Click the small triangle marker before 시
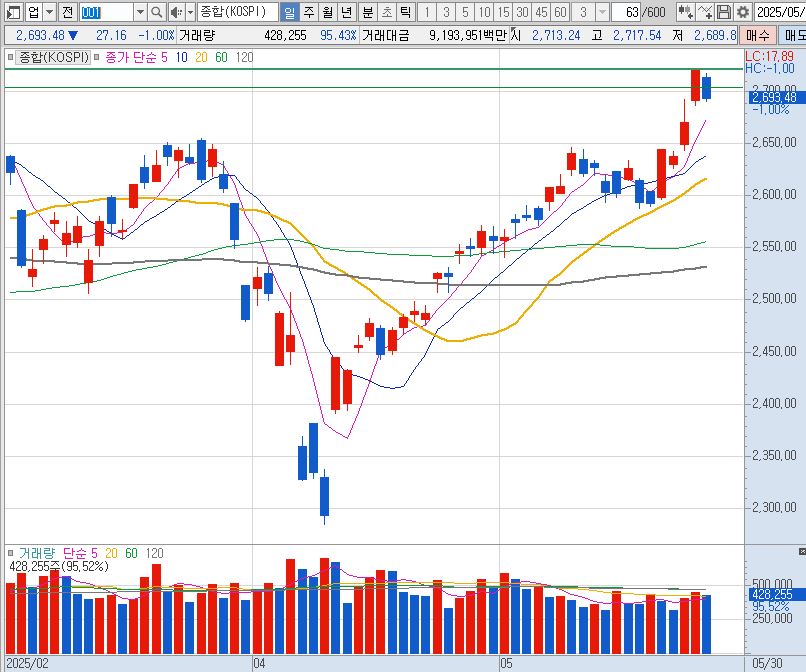806x672 pixels. click(511, 30)
